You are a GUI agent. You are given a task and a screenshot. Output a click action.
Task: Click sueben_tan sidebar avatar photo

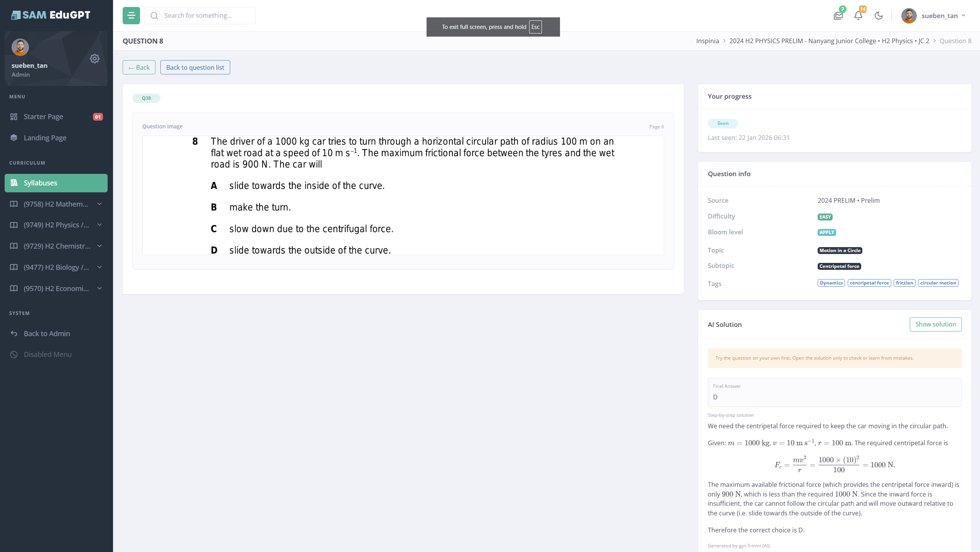pos(20,47)
